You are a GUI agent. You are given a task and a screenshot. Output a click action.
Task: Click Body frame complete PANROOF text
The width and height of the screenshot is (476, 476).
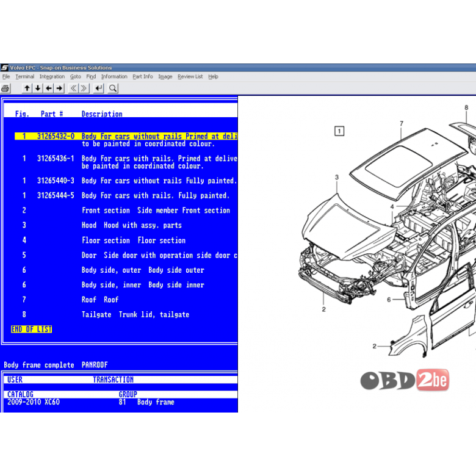coord(56,365)
